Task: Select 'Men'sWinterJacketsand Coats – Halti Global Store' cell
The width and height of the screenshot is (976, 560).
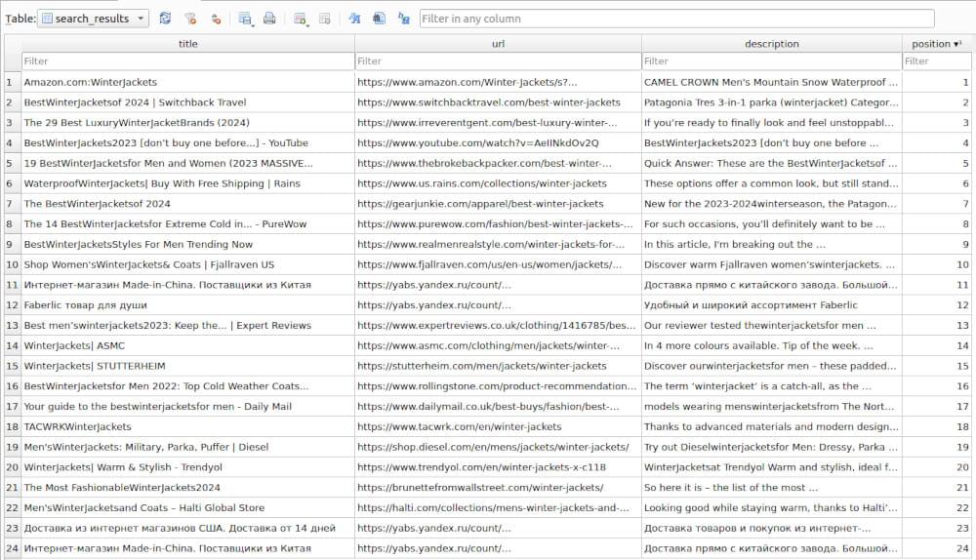Action: (x=188, y=507)
